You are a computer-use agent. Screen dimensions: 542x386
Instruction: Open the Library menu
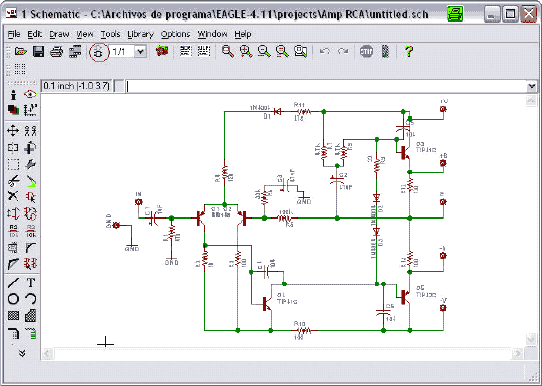coord(140,34)
